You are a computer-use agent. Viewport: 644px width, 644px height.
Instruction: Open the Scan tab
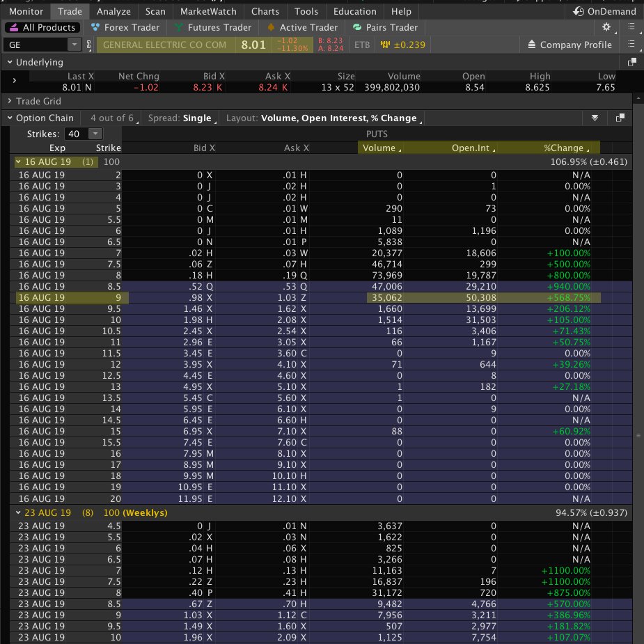click(x=155, y=11)
